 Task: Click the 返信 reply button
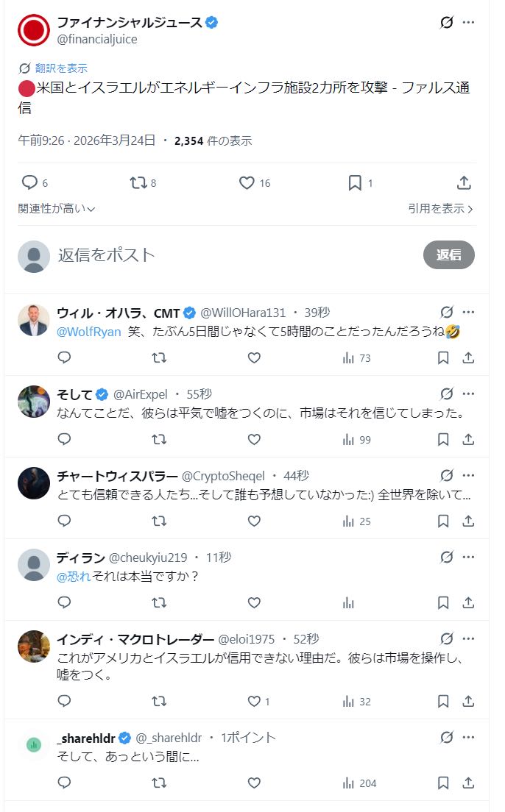tap(448, 254)
